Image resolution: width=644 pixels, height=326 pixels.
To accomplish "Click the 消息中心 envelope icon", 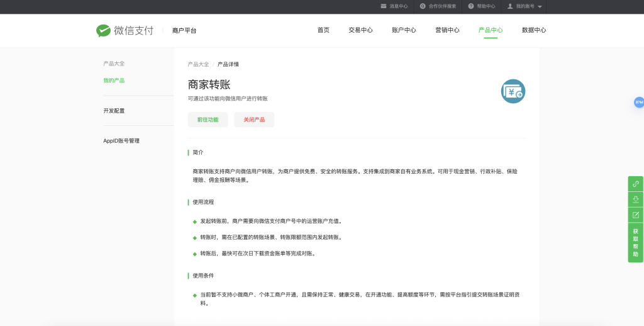I will [383, 6].
